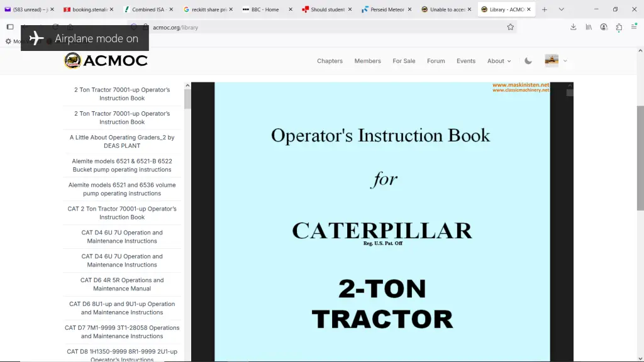Open CAT D8 1H1350-9999 Operator's Instructions
The height and width of the screenshot is (362, 644).
(122, 355)
